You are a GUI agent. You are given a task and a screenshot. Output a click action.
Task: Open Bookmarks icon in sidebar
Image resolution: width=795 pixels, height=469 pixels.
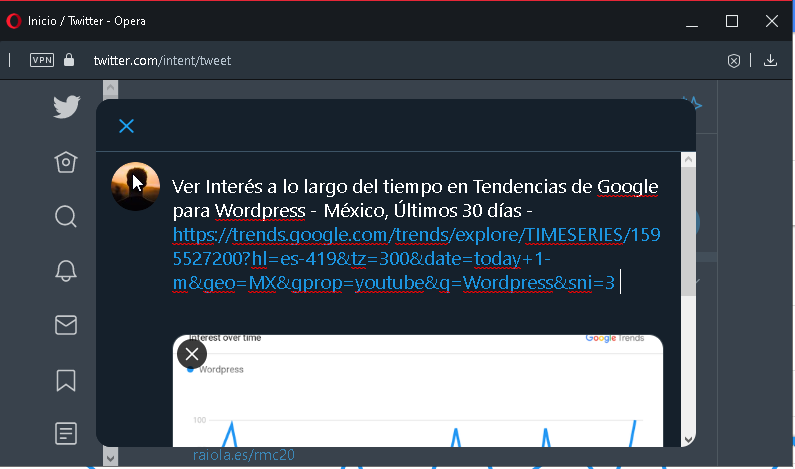[x=66, y=380]
